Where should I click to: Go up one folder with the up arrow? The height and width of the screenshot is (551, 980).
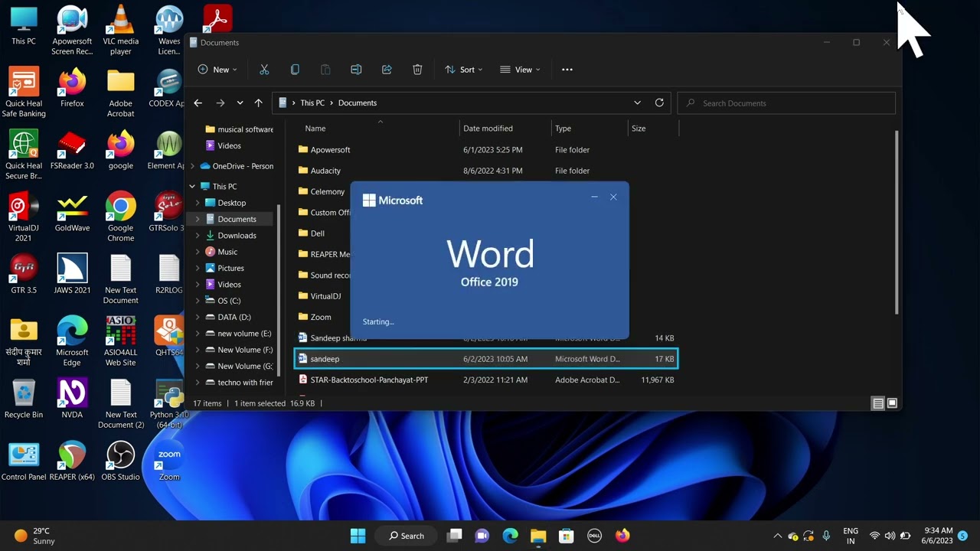[x=258, y=103]
